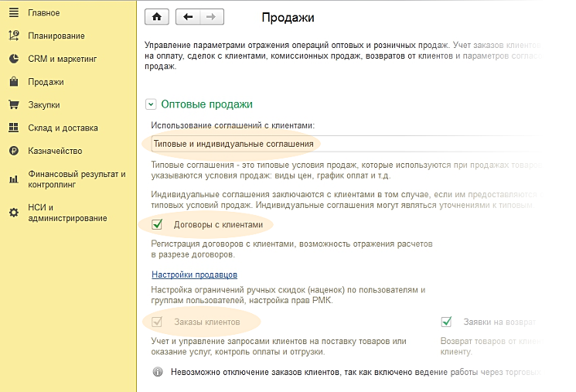The image size is (576, 392).
Task: Open the Настройки продавцов link
Action: [194, 274]
